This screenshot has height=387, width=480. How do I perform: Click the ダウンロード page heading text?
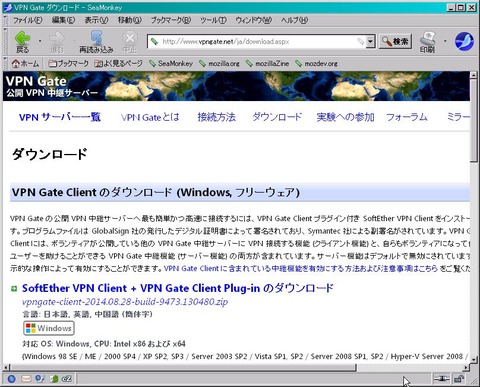point(50,154)
